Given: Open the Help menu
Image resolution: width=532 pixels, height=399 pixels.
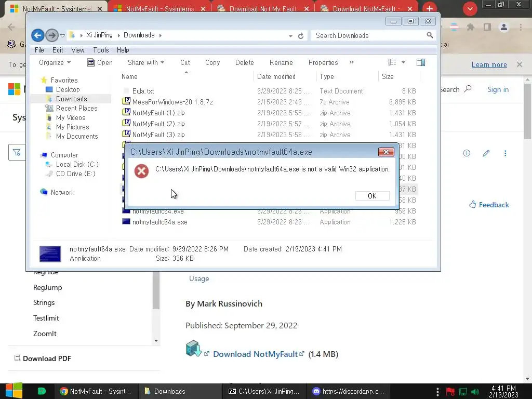Looking at the screenshot, I should pos(123,50).
